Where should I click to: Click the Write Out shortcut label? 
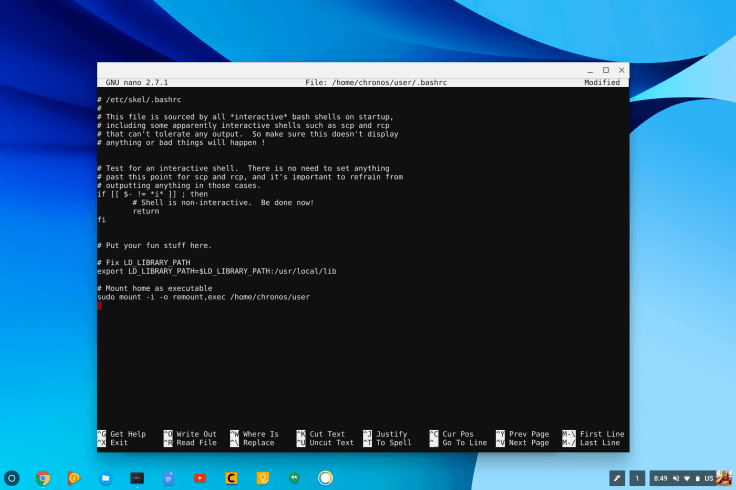tap(196, 434)
